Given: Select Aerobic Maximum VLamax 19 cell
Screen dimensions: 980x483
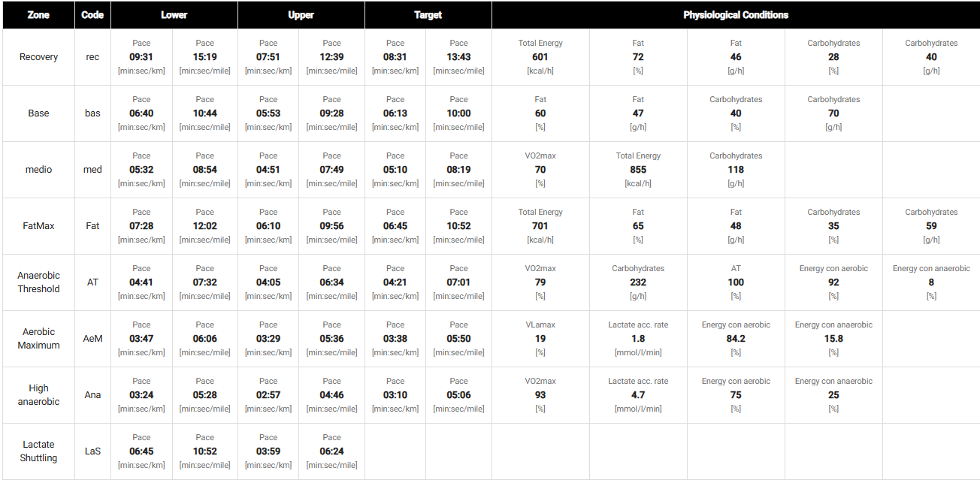Looking at the screenshot, I should coord(540,339).
